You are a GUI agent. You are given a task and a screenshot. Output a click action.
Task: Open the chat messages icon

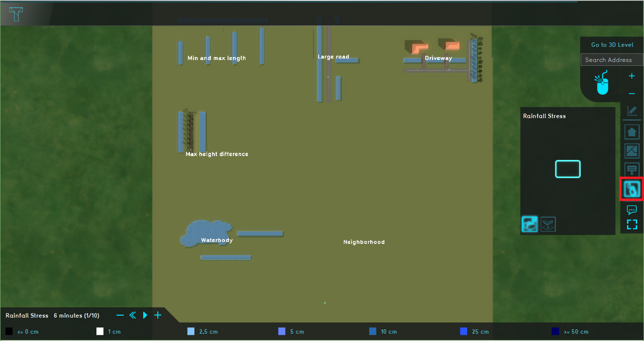click(632, 210)
